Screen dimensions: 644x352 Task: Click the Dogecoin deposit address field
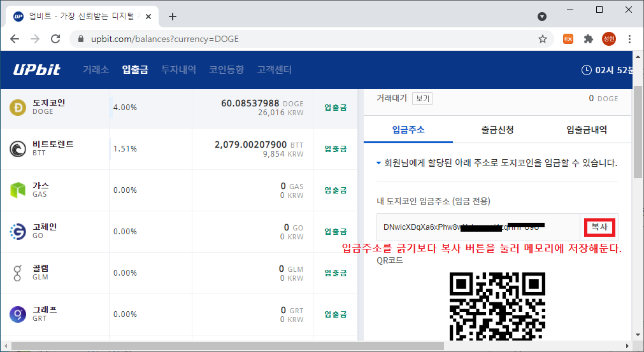tap(478, 227)
